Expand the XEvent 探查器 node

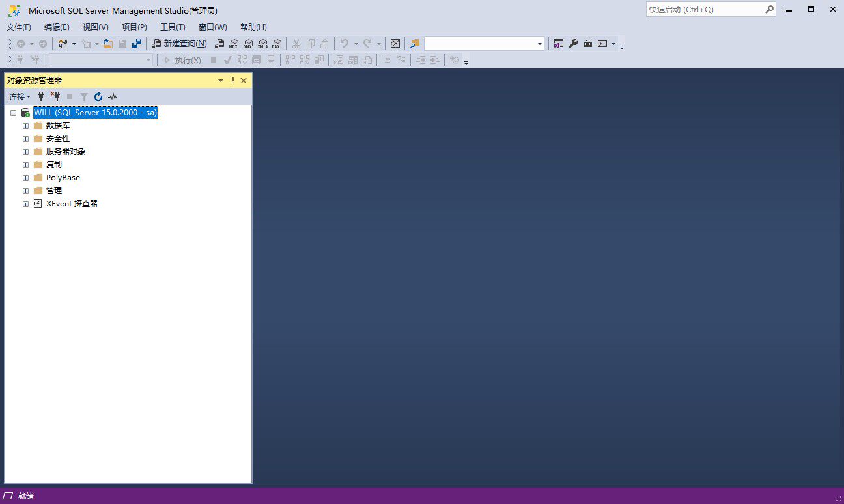click(25, 204)
